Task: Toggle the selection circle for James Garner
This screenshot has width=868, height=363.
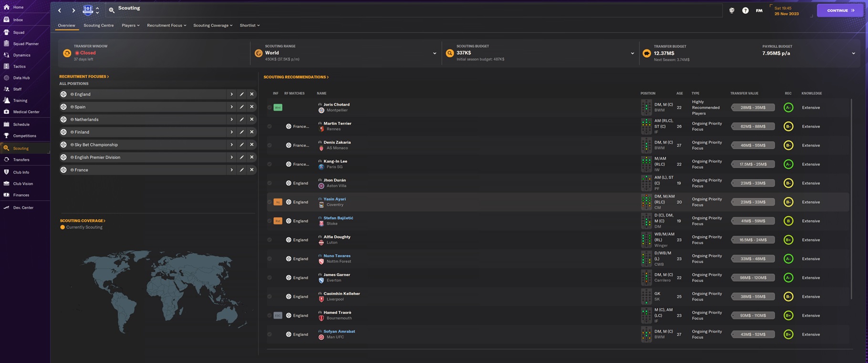Action: click(x=269, y=278)
